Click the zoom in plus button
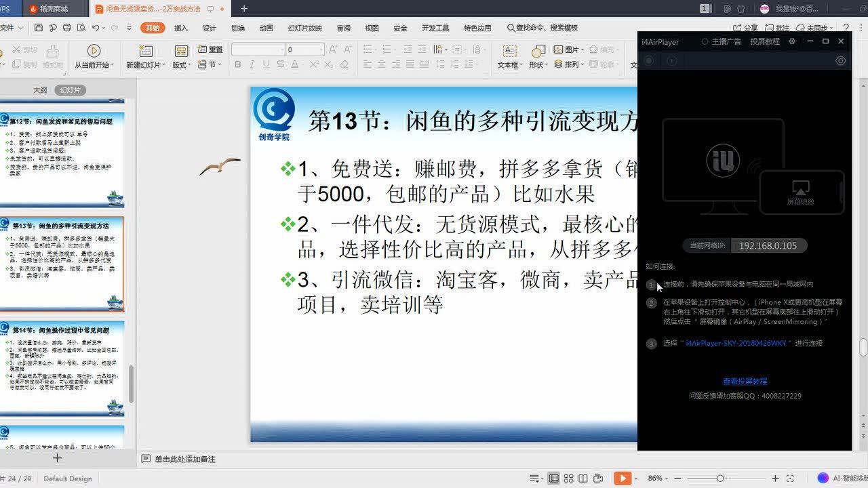 (775, 479)
